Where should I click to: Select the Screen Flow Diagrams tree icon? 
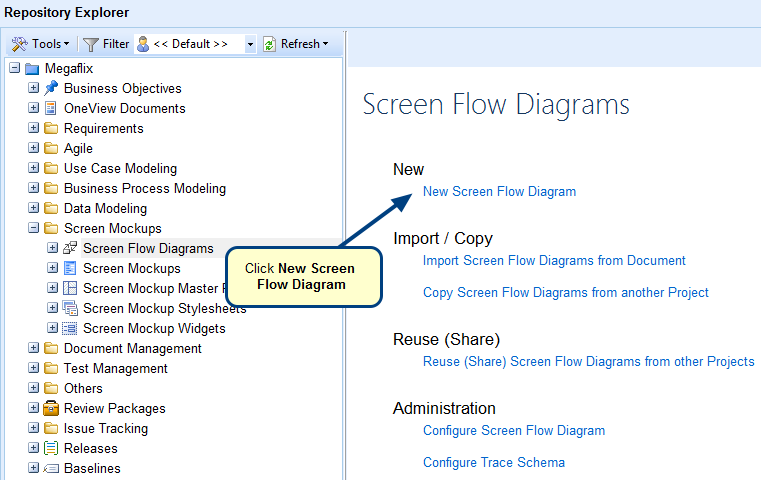pos(70,248)
